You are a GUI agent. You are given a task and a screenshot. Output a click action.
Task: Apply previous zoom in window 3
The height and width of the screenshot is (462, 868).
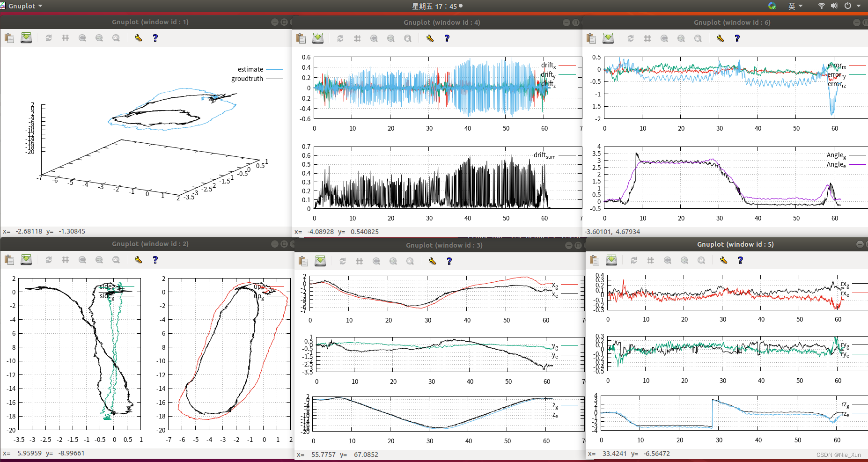376,261
